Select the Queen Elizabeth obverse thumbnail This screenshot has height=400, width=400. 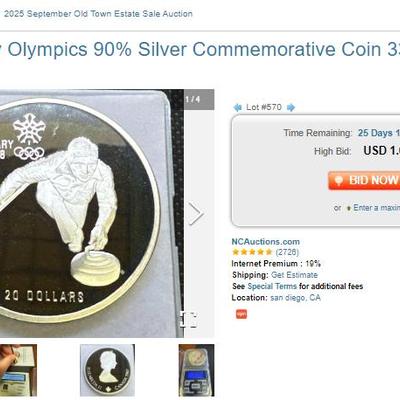pyautogui.click(x=107, y=370)
